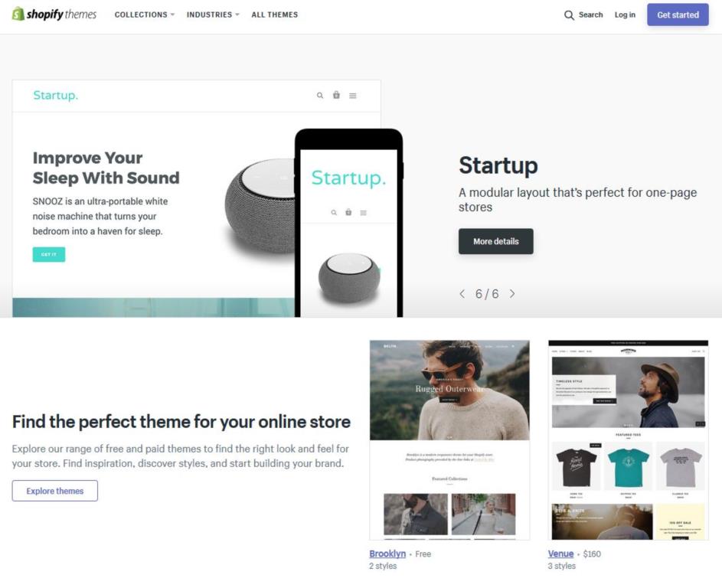Image resolution: width=722 pixels, height=588 pixels.
Task: Open the All Themes menu item
Action: point(274,15)
